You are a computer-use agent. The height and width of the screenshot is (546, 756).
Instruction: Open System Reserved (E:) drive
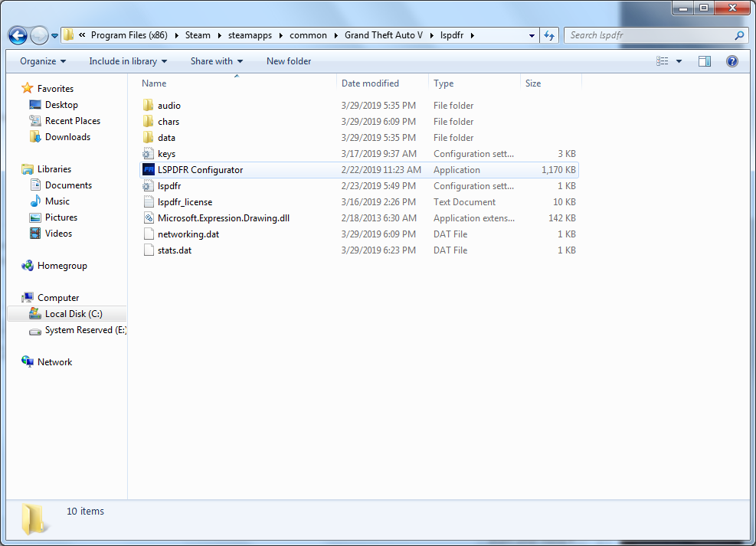85,329
